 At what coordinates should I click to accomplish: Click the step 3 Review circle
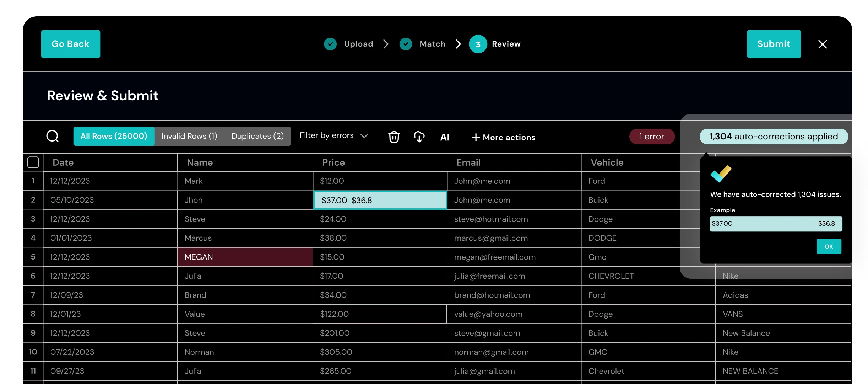pyautogui.click(x=478, y=44)
